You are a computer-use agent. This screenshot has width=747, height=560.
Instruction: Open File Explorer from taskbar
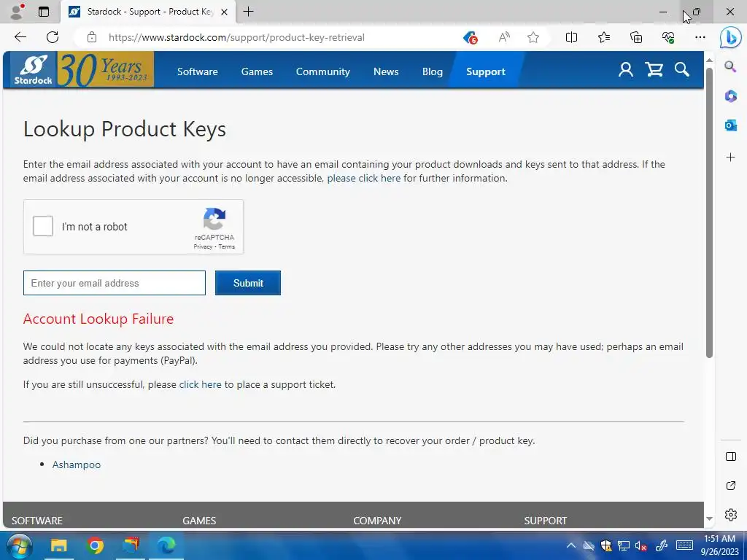[59, 545]
